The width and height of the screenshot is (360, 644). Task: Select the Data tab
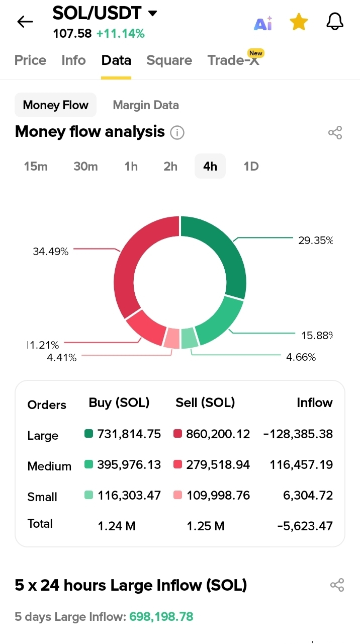click(116, 60)
